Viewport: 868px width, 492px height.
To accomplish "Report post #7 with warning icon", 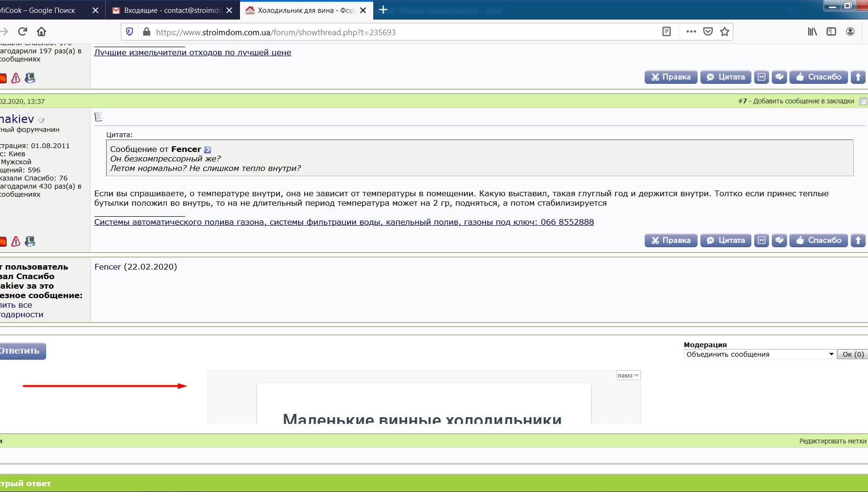I will tap(16, 241).
